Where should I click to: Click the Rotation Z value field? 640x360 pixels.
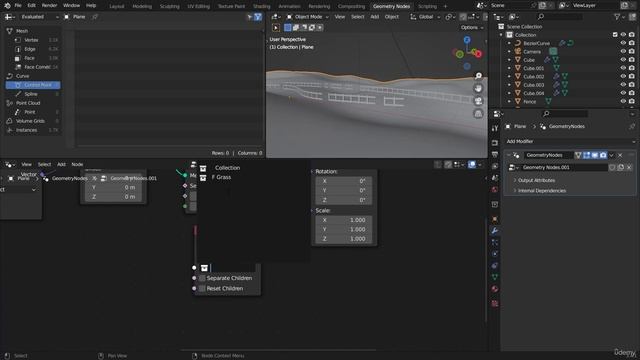[344, 200]
